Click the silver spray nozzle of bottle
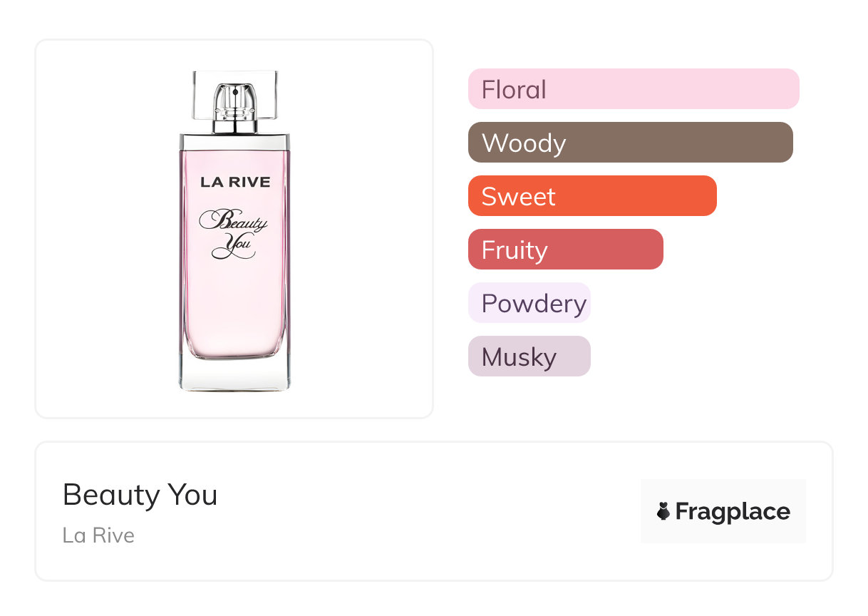This screenshot has height=616, width=868. coord(234,100)
